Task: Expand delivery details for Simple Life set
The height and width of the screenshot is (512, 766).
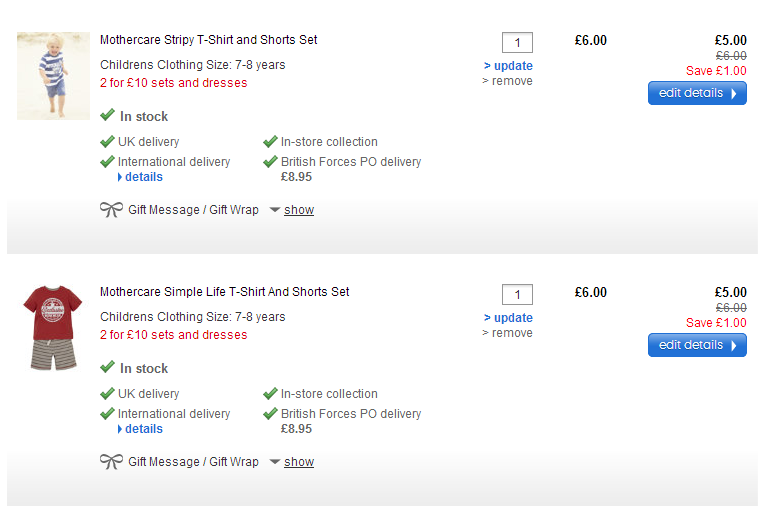Action: tap(143, 429)
